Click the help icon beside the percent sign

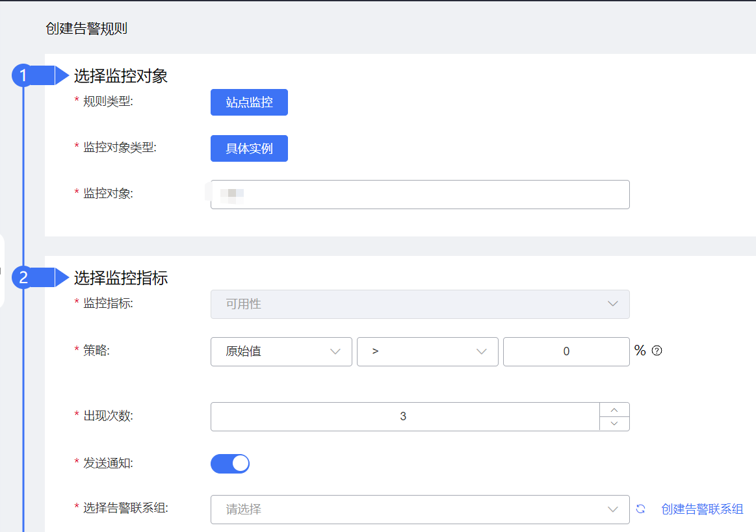[657, 351]
